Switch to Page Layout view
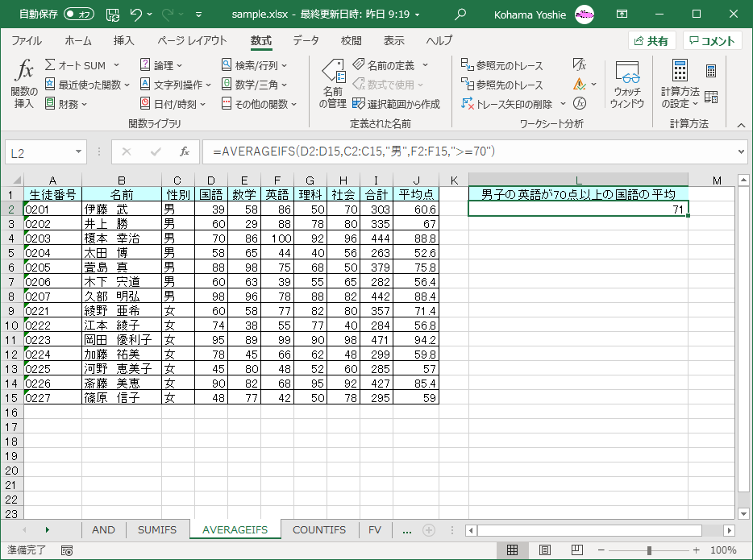This screenshot has height=560, width=753. pyautogui.click(x=544, y=550)
